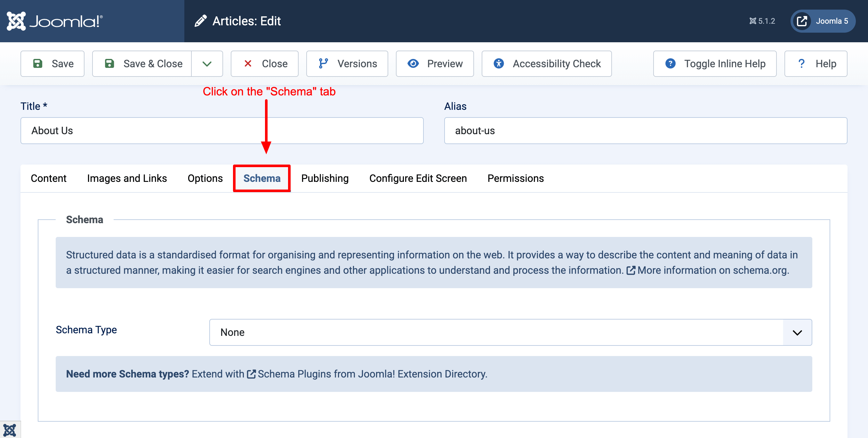Viewport: 868px width, 438px height.
Task: Click into the Alias input field
Action: [x=645, y=131]
